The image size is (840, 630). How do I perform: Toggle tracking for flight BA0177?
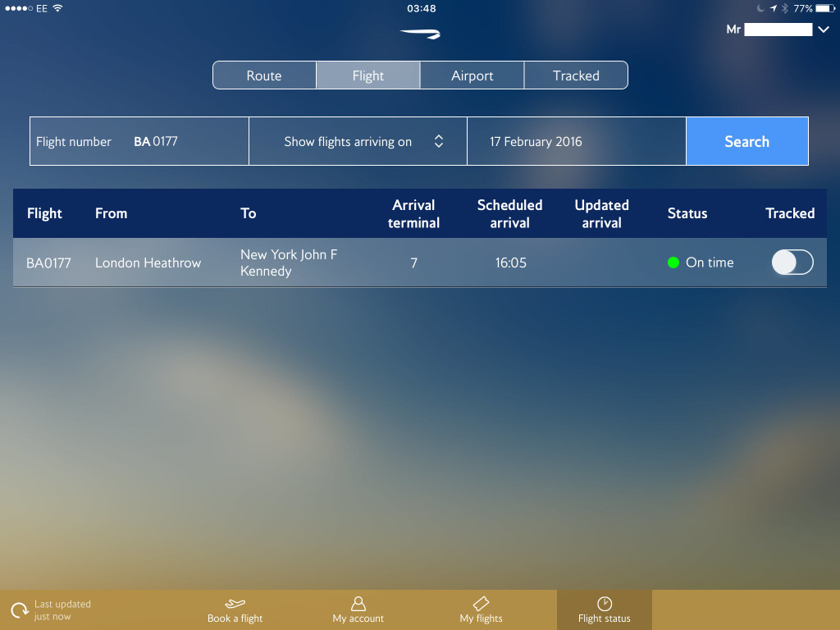coord(792,262)
